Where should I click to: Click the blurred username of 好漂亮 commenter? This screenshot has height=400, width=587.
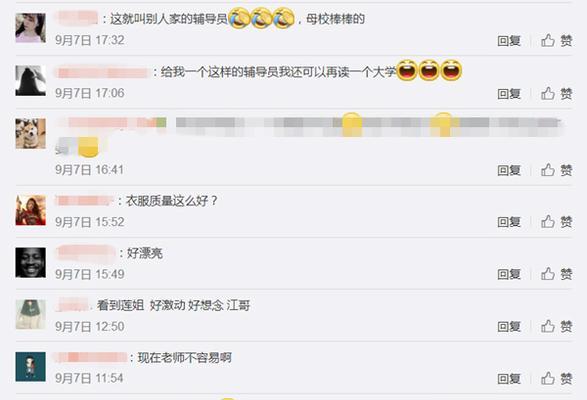point(86,253)
